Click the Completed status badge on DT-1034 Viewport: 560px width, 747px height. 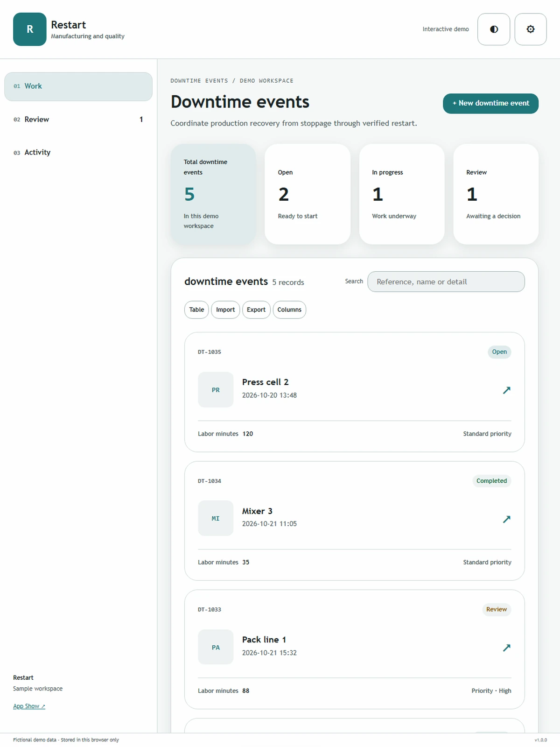[491, 481]
